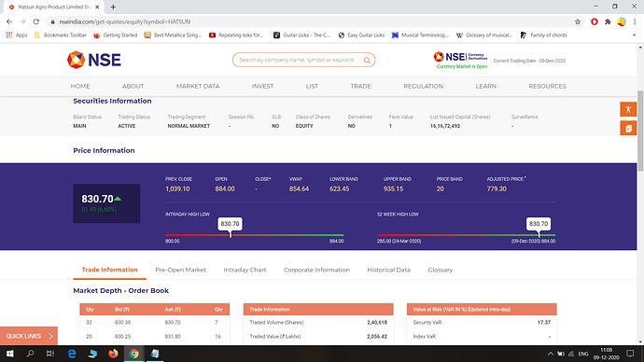The height and width of the screenshot is (362, 644).
Task: Open the Glossary tab
Action: 441,270
